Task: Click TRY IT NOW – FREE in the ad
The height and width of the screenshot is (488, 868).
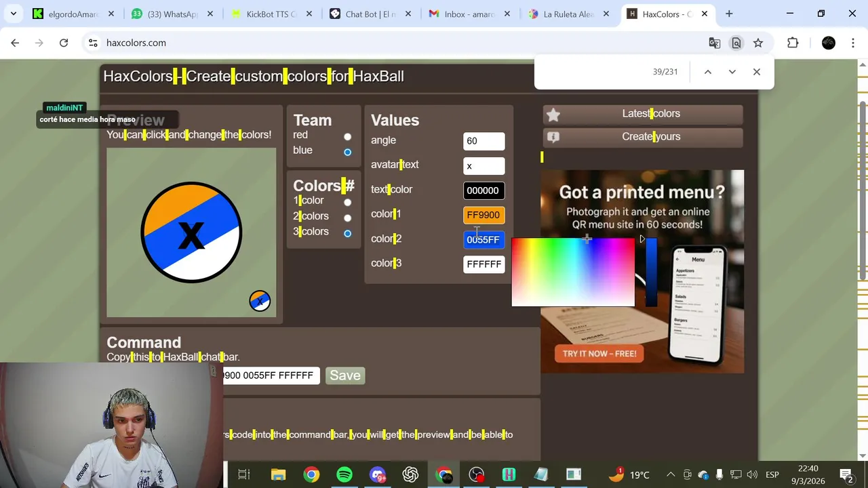Action: pos(599,354)
